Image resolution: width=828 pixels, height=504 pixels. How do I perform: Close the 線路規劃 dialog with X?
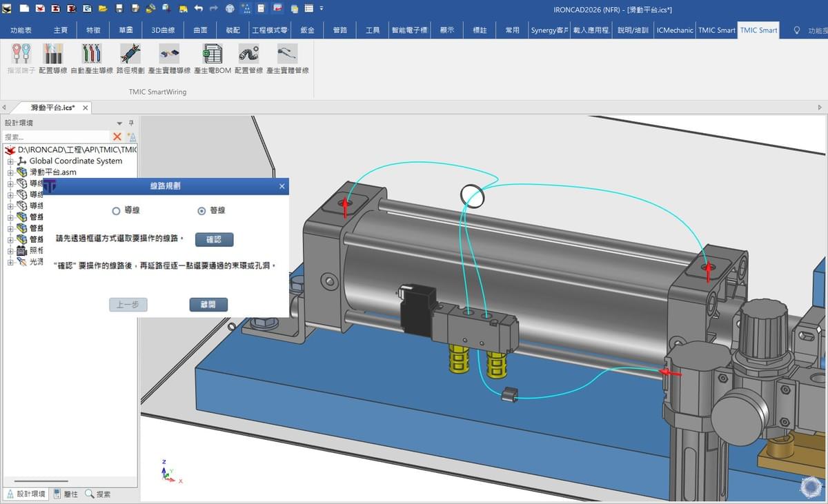(282, 186)
